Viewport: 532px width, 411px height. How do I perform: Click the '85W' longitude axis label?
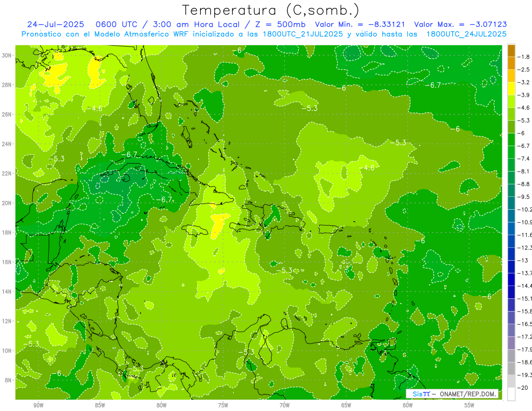[x=100, y=405]
